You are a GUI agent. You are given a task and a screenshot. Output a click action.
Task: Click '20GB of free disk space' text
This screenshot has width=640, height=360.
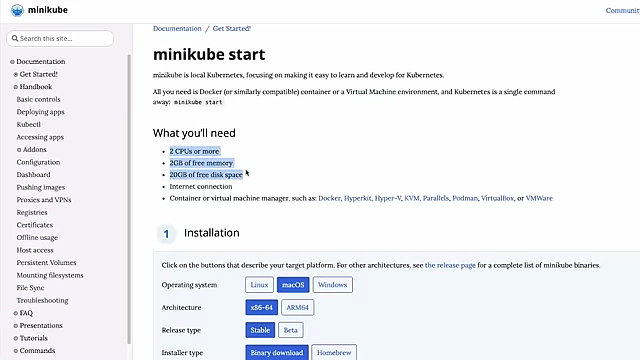(206, 175)
